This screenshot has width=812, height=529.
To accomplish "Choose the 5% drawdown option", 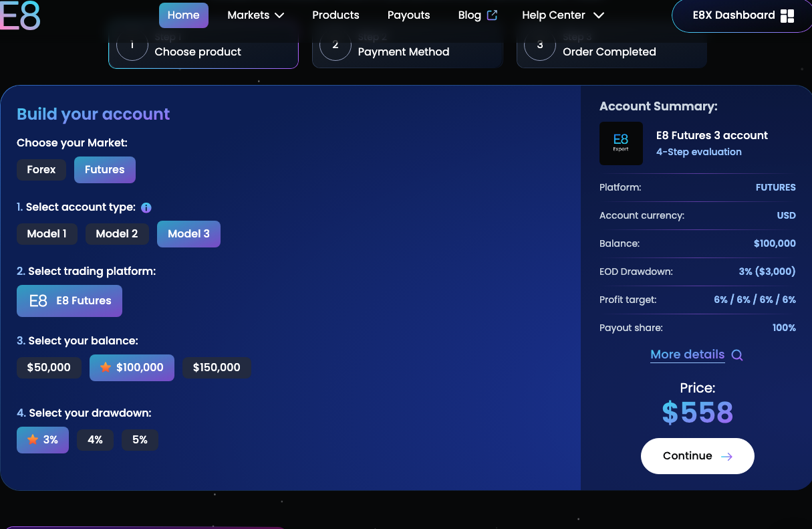I will 140,440.
